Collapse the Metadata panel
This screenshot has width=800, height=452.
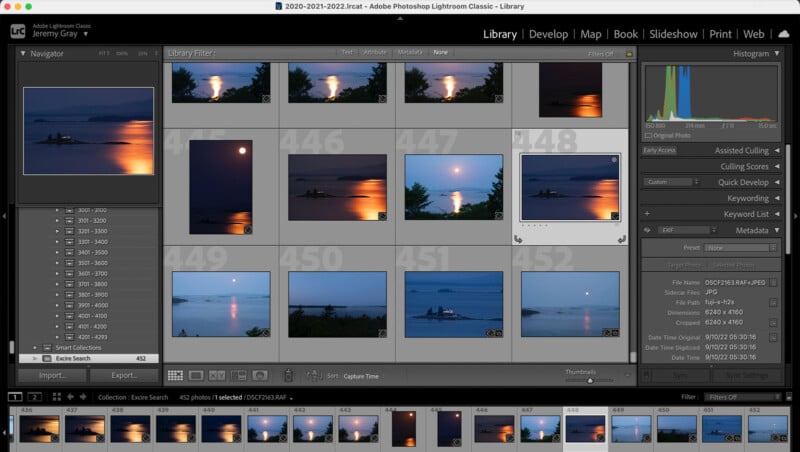[x=777, y=230]
